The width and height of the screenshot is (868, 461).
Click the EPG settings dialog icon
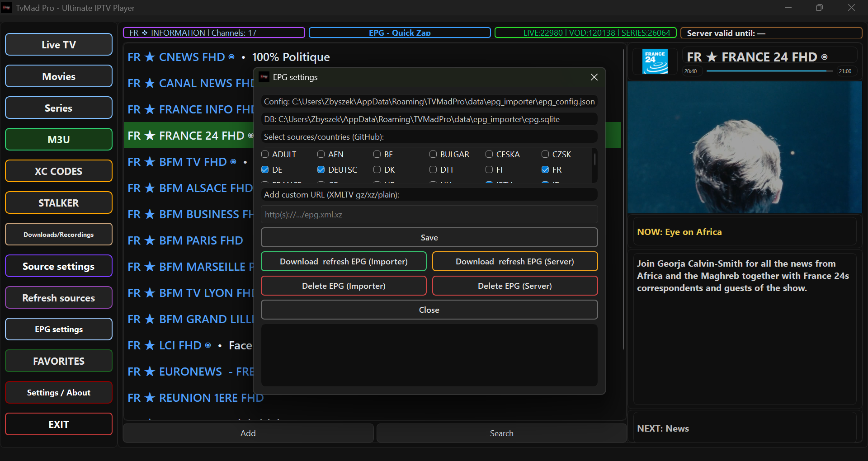coord(264,77)
